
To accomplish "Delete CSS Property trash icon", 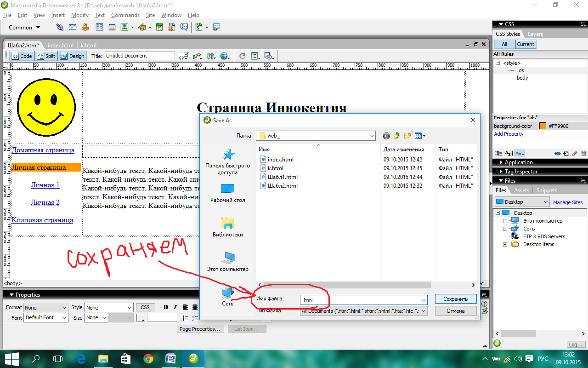I will 583,153.
